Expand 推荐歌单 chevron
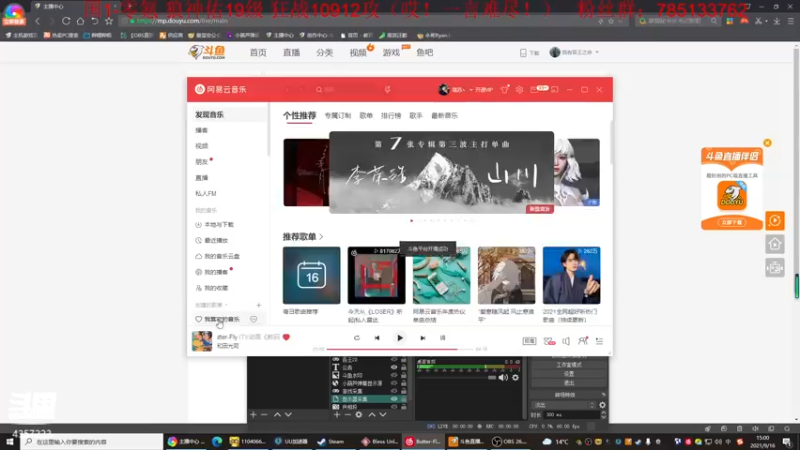This screenshot has width=800, height=450. pos(321,237)
